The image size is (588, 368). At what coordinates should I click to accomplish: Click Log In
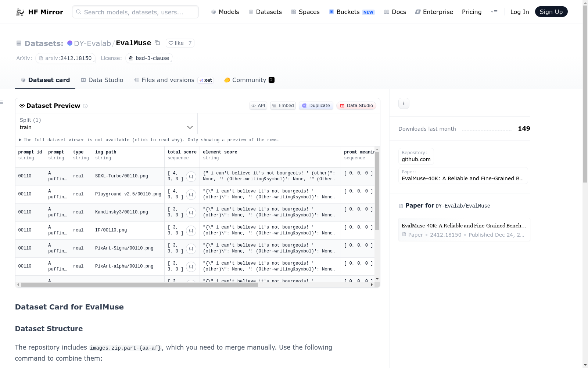pos(520,12)
